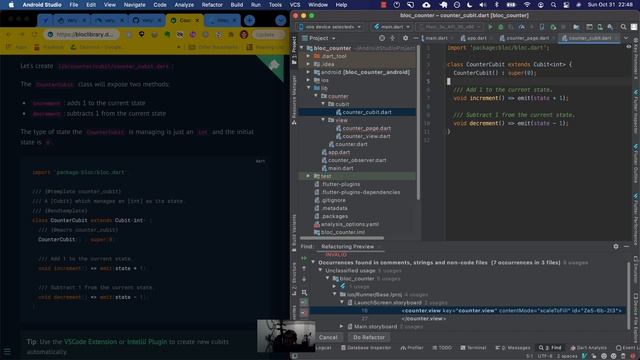Click the Project tree vertical scrollbar

[x=418, y=122]
